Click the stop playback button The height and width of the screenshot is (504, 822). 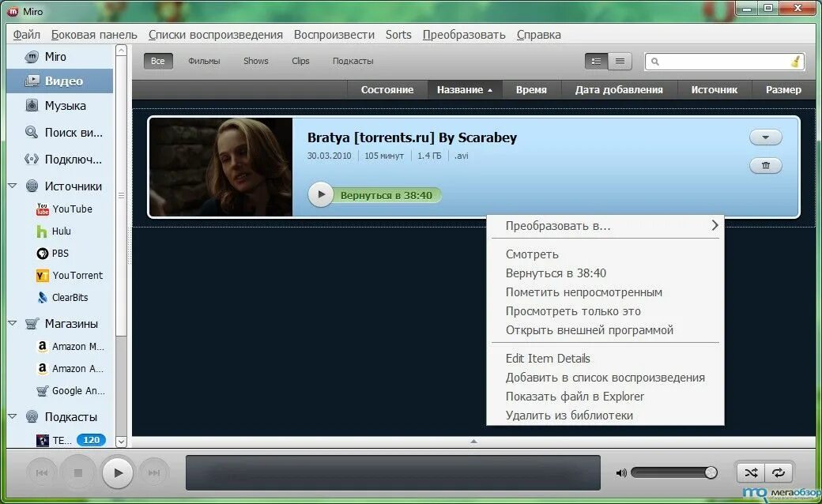point(78,473)
